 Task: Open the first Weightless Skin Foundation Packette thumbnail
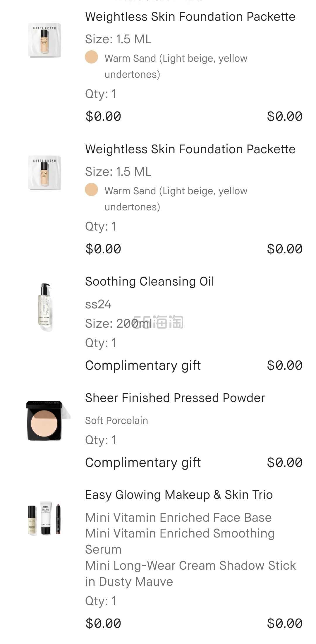click(44, 40)
